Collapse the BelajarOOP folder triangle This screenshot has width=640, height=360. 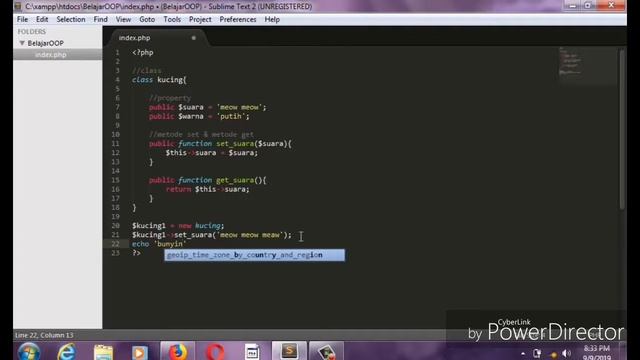point(22,43)
